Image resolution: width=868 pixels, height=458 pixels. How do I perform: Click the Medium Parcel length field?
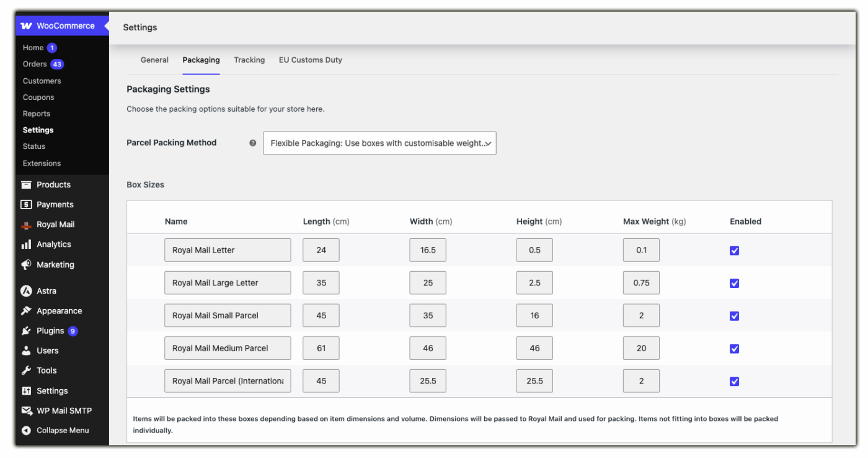click(x=321, y=348)
